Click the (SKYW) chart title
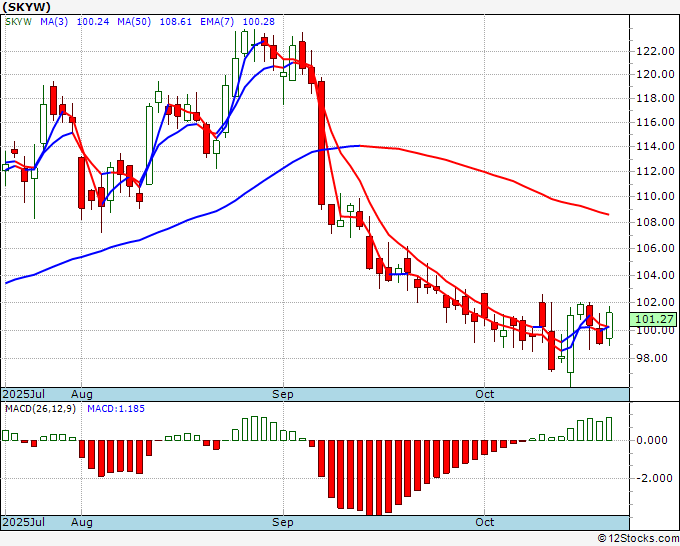Viewport: 680px width, 546px height. point(26,7)
